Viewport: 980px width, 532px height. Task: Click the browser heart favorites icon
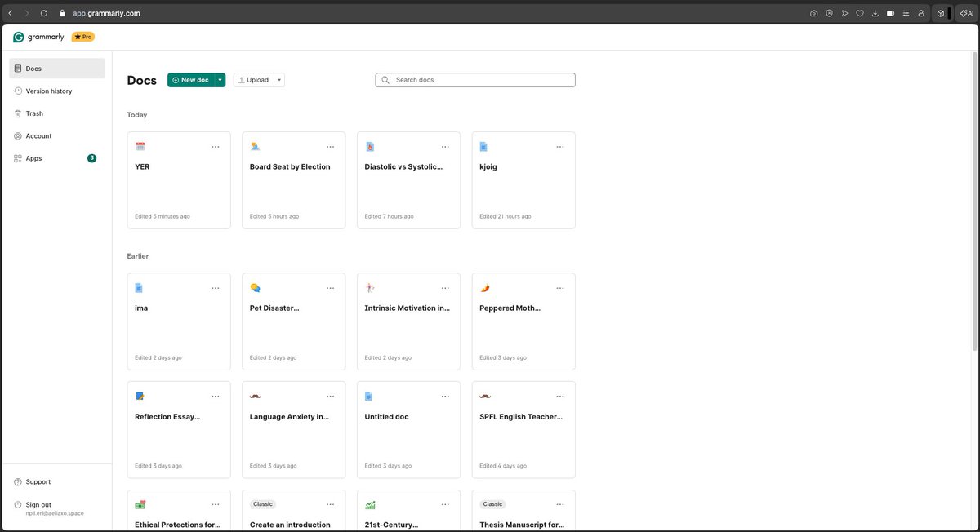(x=860, y=13)
